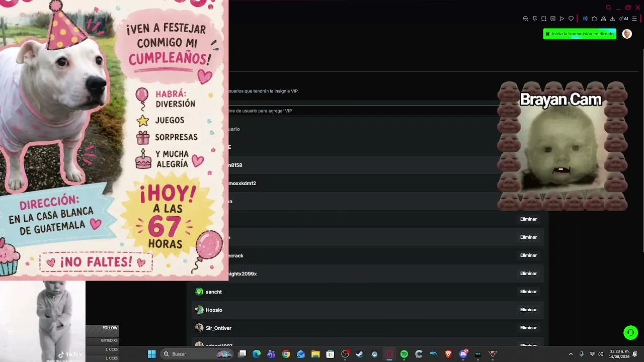
Task: Click the FOLLOW label in the overlay
Action: [x=110, y=328]
